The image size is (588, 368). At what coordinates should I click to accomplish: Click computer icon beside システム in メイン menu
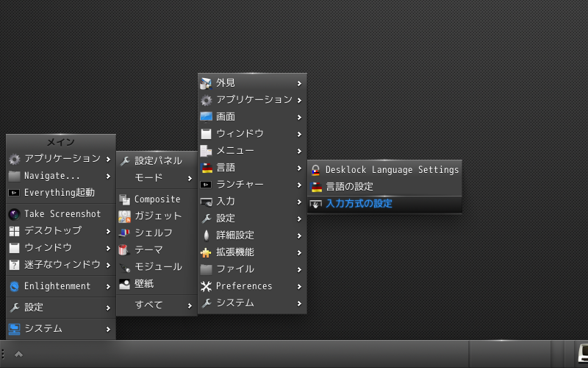[x=14, y=329]
